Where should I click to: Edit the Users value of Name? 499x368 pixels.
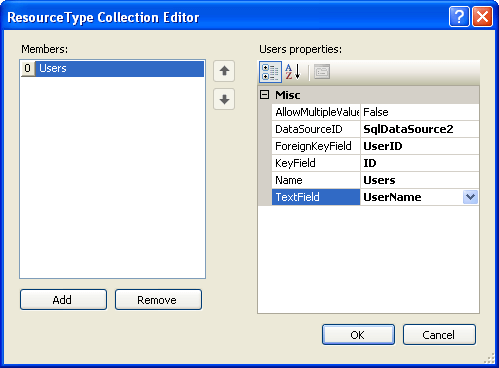420,180
